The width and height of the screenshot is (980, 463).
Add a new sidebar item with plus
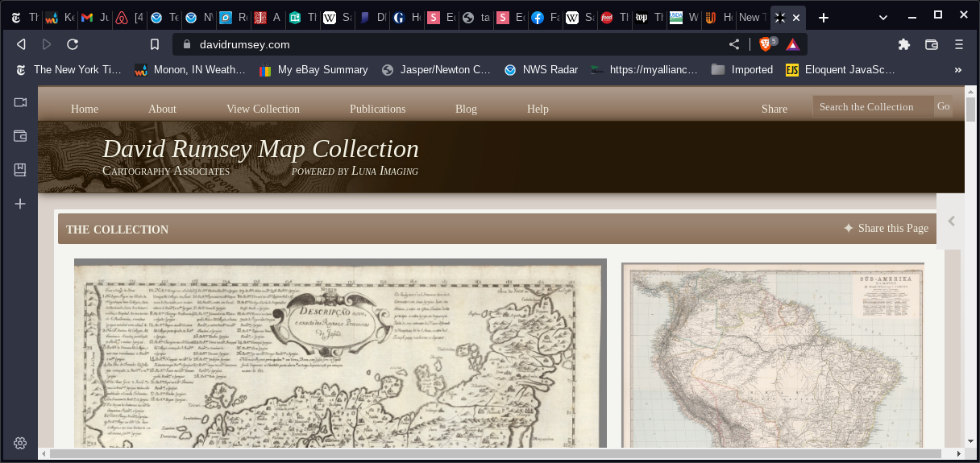[20, 204]
